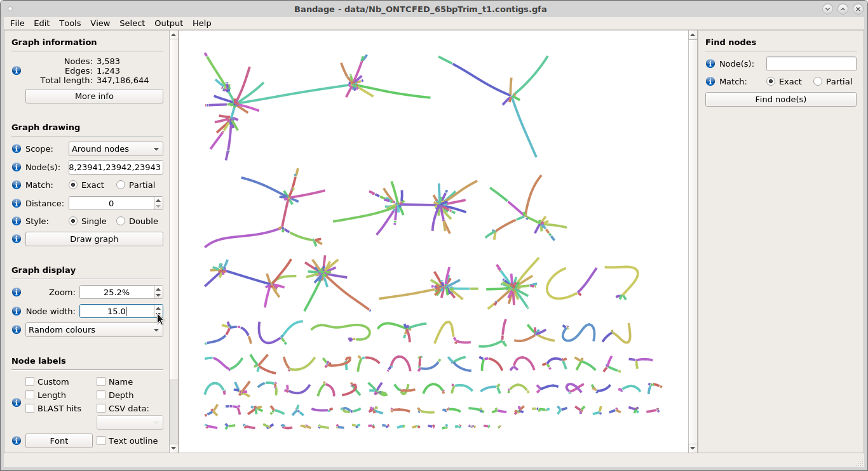The height and width of the screenshot is (471, 868).
Task: Click graph view scroll down arrow
Action: click(693, 448)
